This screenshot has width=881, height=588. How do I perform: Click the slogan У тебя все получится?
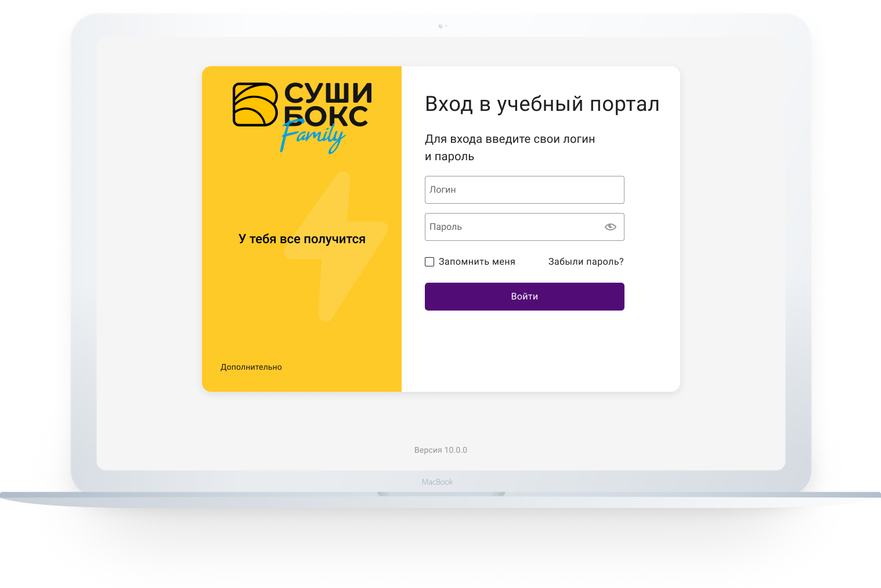point(302,239)
